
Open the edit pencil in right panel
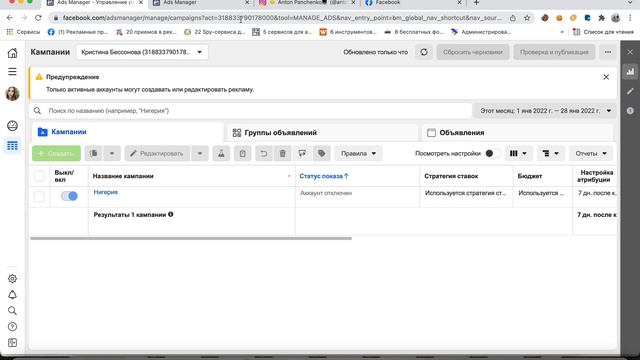pyautogui.click(x=630, y=91)
